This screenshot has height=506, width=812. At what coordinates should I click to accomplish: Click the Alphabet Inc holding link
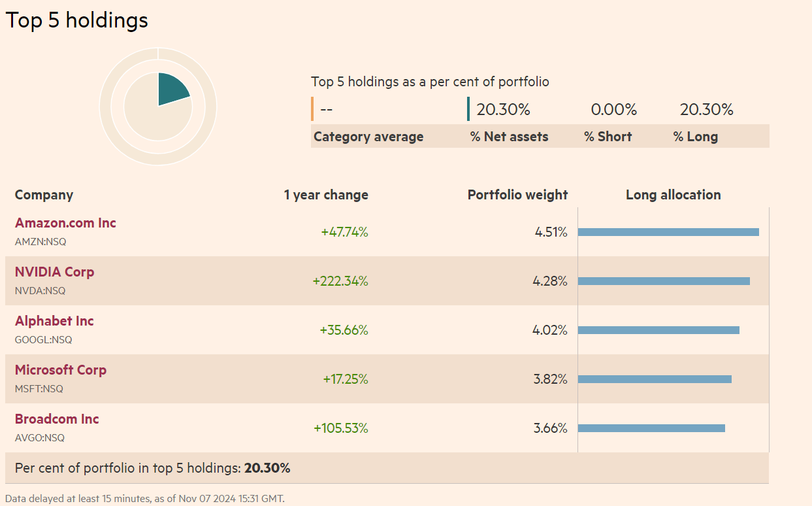point(54,321)
